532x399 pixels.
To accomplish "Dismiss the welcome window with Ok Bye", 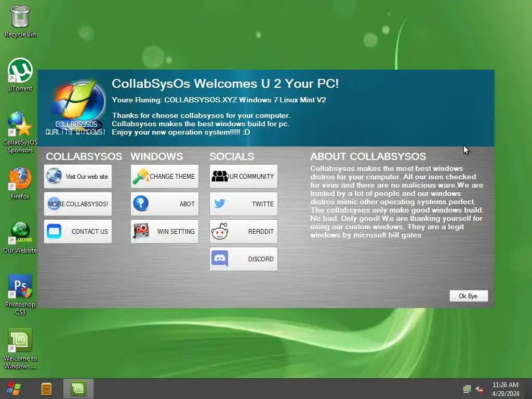I will [469, 296].
